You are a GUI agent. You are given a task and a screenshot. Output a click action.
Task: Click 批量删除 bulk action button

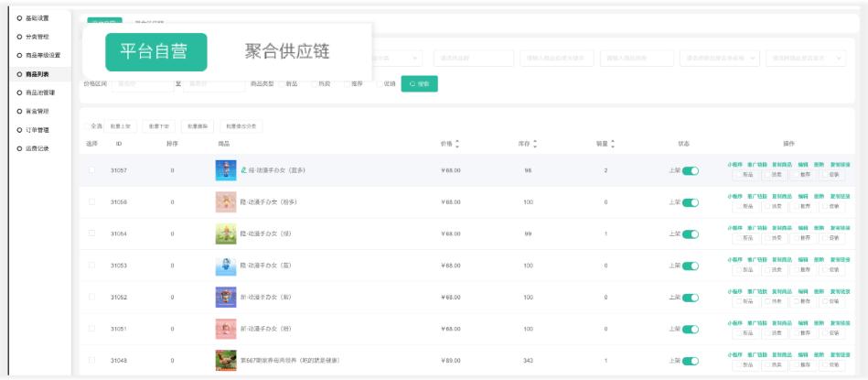(197, 126)
